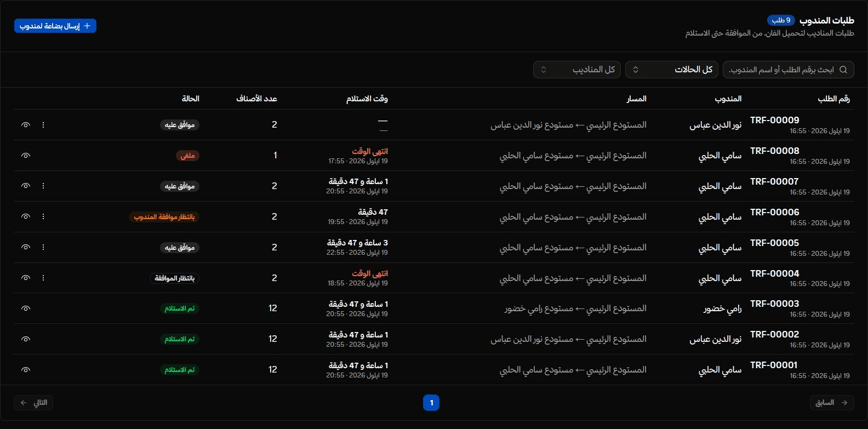Select page 1 in pagination
This screenshot has height=429, width=868.
point(431,403)
